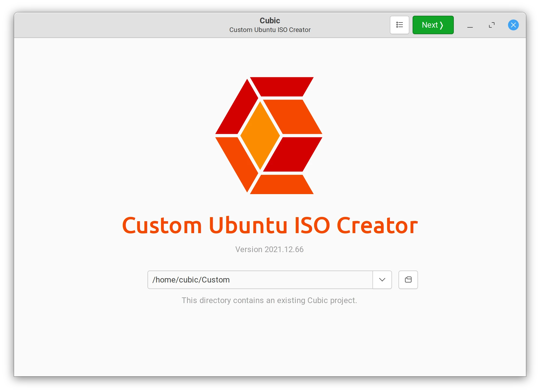The width and height of the screenshot is (540, 392).
Task: Maximize the Cubic window
Action: (x=491, y=25)
